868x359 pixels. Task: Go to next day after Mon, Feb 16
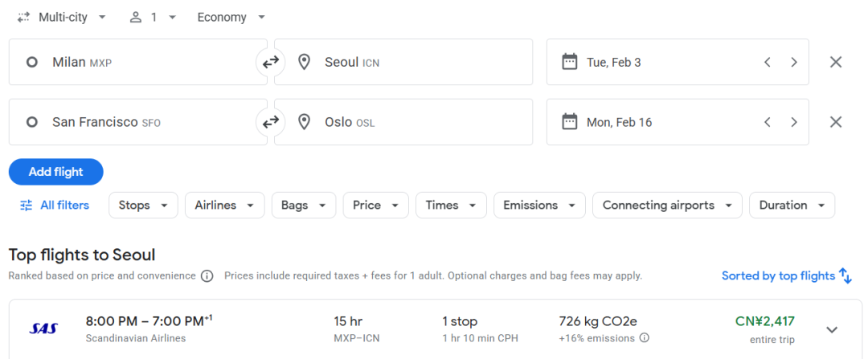tap(794, 122)
